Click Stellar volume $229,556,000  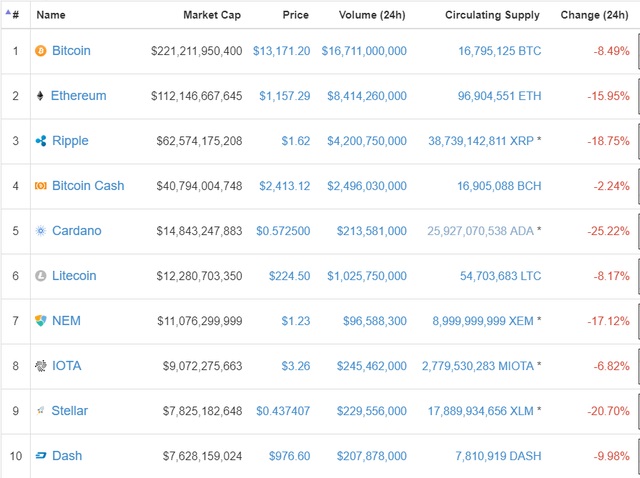pos(372,411)
